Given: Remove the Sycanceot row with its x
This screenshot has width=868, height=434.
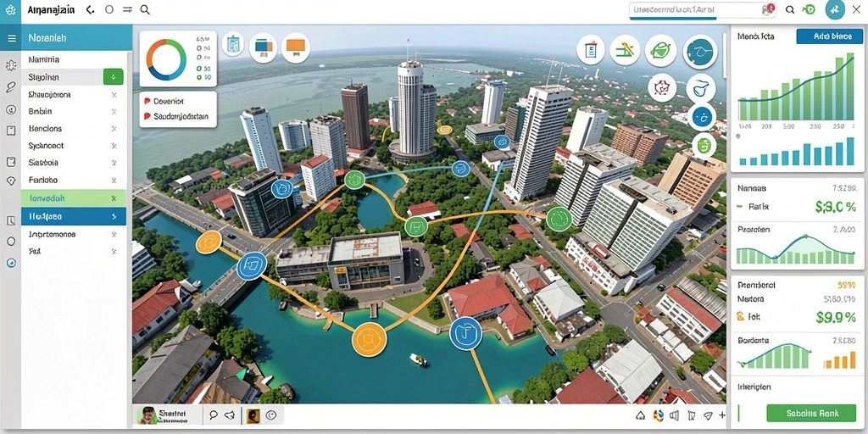Looking at the screenshot, I should tap(114, 146).
